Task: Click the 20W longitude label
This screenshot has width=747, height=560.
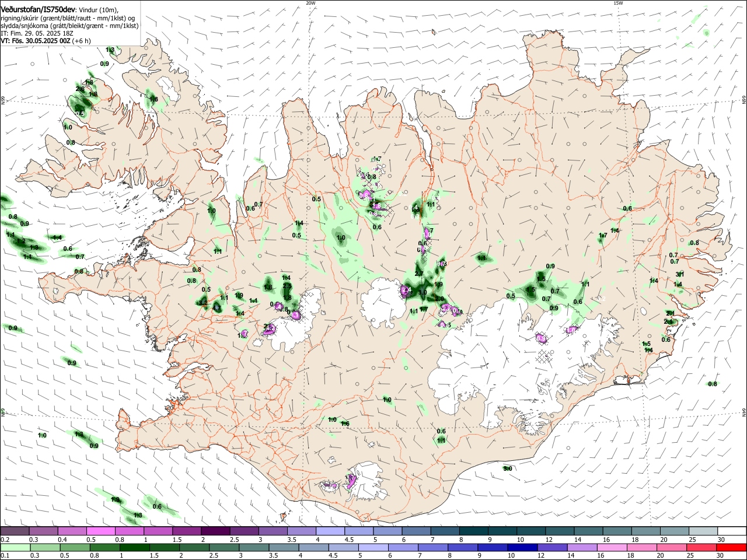Action: (x=310, y=3)
